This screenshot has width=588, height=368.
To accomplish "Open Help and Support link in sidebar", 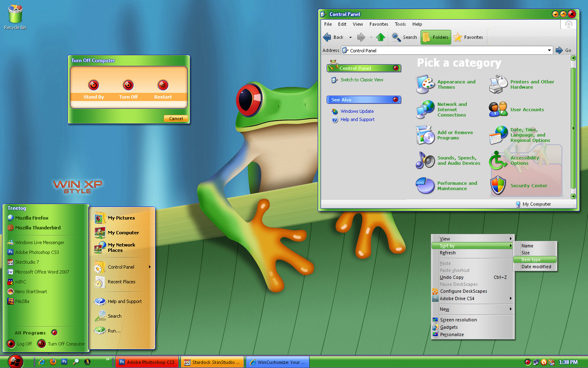I will tap(357, 119).
